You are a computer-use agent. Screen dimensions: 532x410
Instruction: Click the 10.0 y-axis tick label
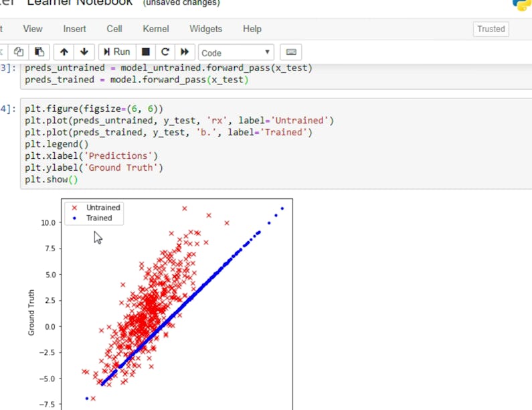click(x=48, y=223)
